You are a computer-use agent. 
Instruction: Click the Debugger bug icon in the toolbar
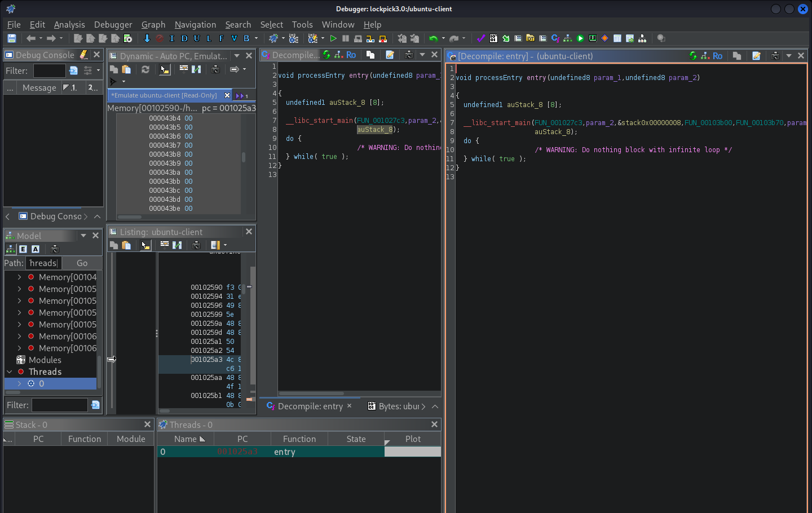point(273,38)
